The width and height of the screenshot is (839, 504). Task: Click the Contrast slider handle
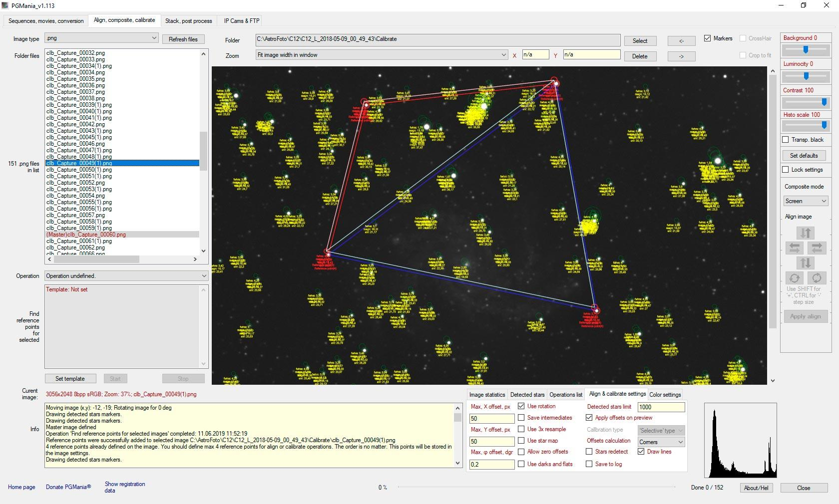[824, 102]
